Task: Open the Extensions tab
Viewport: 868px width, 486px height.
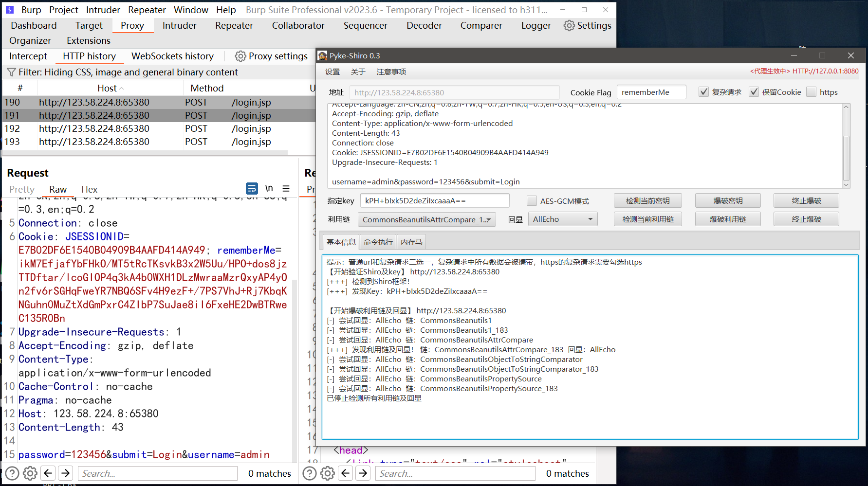Action: [x=89, y=41]
